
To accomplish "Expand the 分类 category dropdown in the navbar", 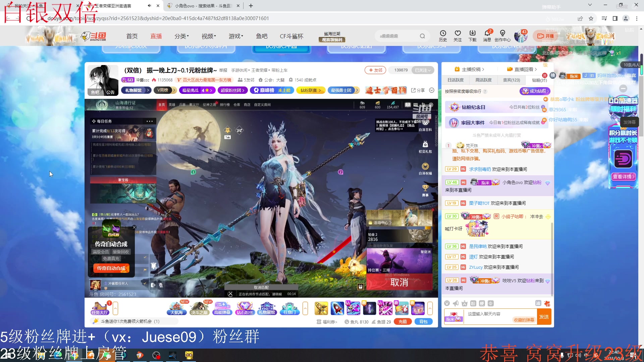I will tap(181, 36).
